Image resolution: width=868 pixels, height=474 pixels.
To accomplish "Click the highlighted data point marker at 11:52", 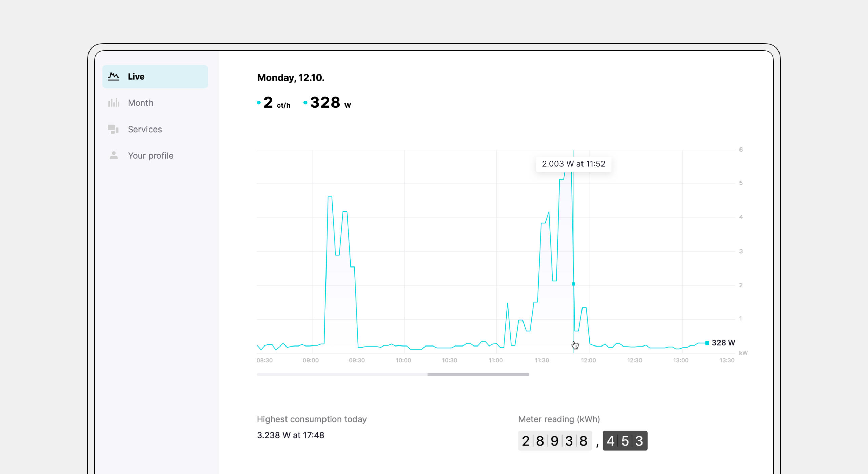I will point(573,284).
